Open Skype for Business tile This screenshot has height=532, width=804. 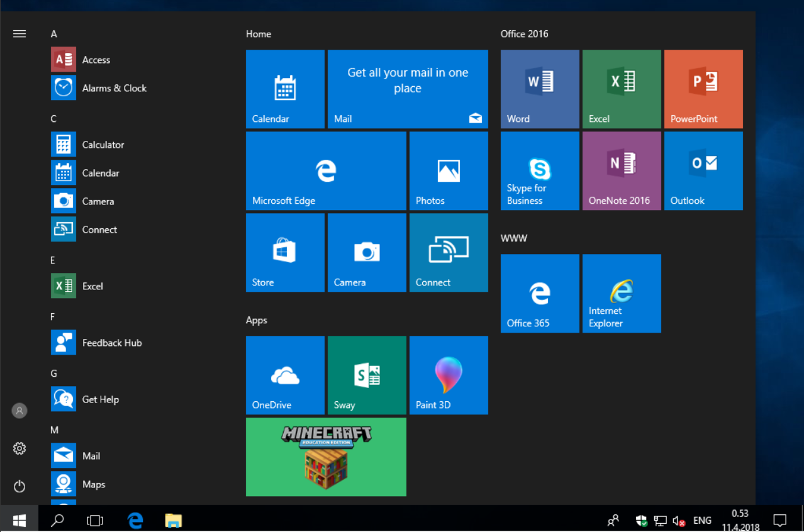tap(540, 171)
